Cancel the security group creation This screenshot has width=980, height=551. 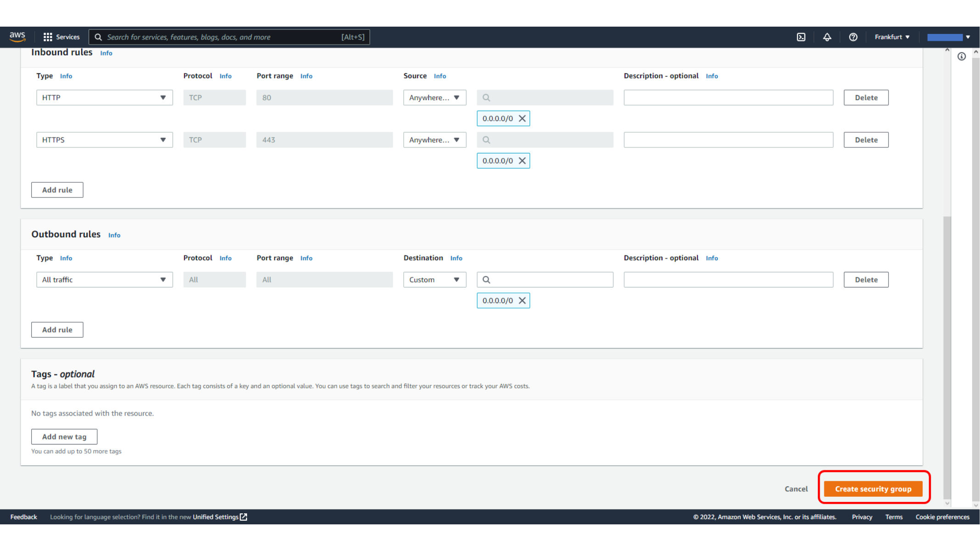[x=796, y=489]
